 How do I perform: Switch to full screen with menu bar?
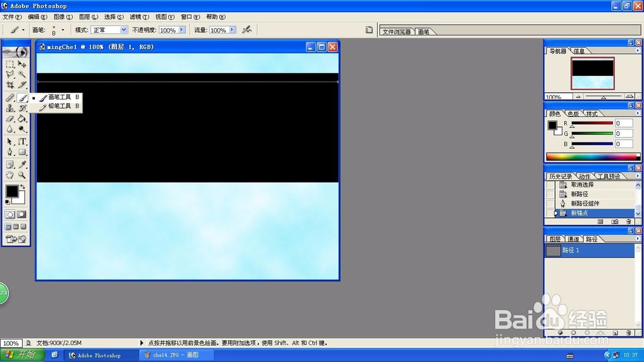click(x=16, y=227)
